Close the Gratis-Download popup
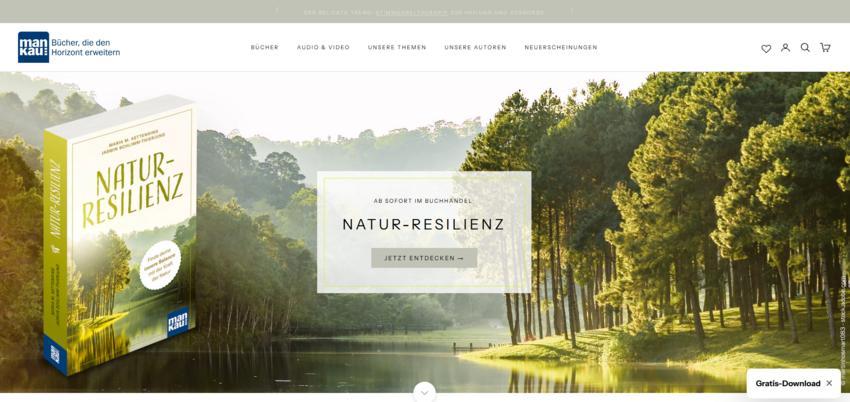 coord(829,383)
